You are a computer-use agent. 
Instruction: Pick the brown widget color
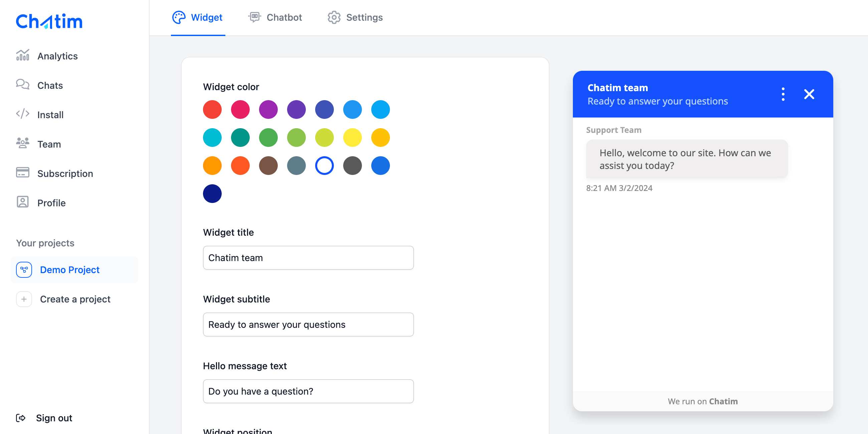pos(268,166)
